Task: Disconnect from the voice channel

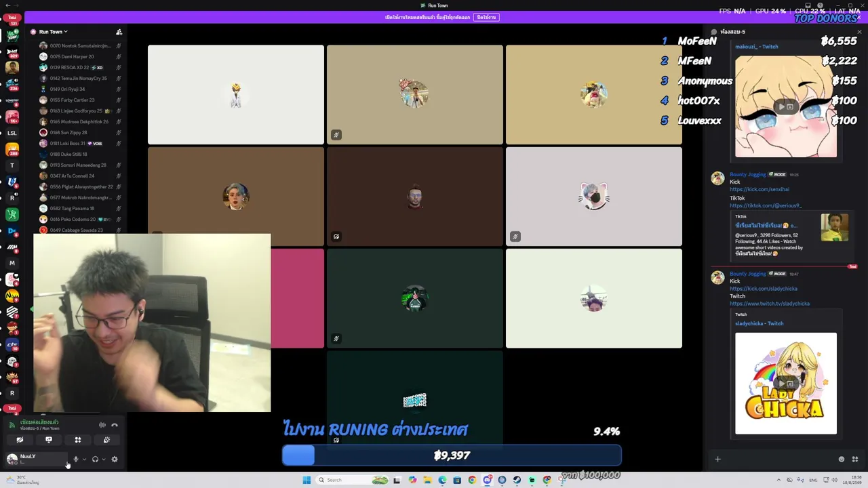Action: (115, 425)
